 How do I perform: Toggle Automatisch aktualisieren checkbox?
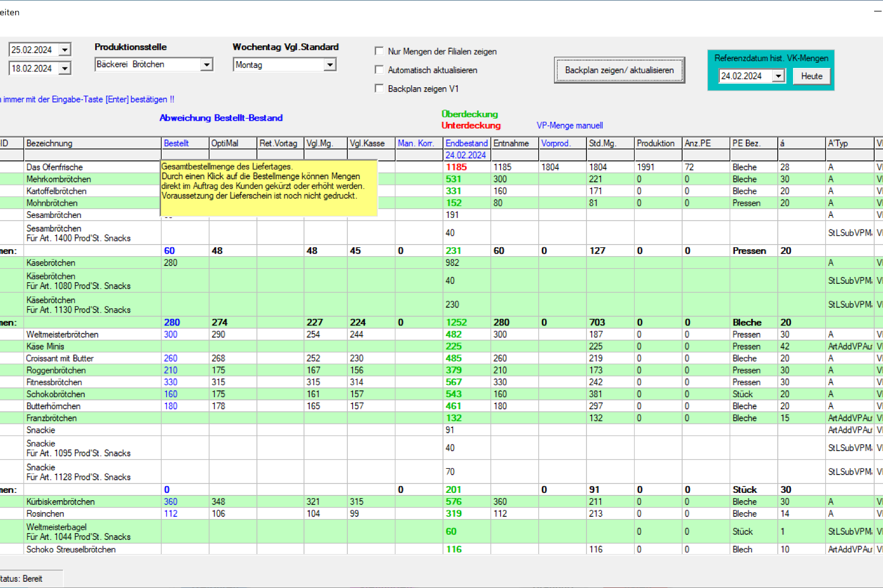click(x=379, y=70)
